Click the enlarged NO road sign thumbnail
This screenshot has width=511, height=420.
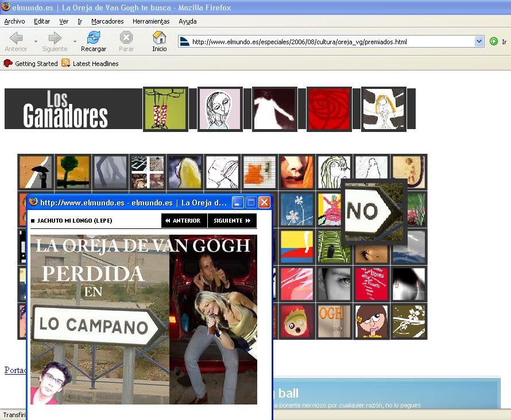pos(374,212)
